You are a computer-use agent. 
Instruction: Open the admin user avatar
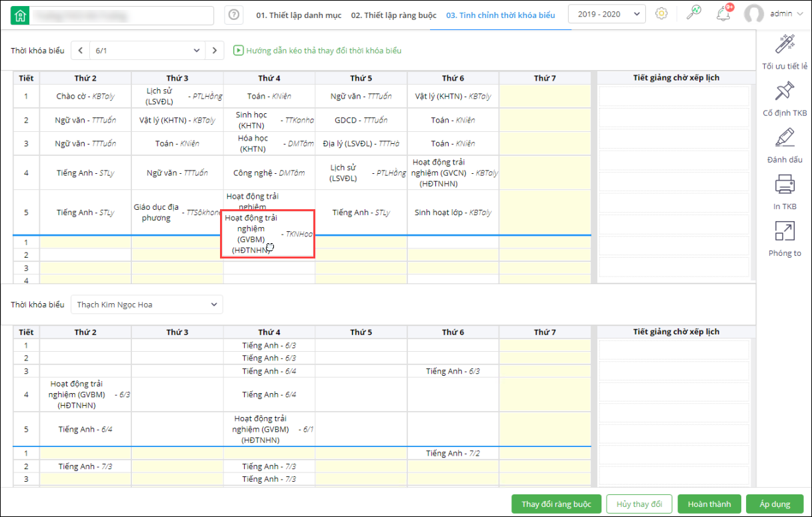point(754,14)
